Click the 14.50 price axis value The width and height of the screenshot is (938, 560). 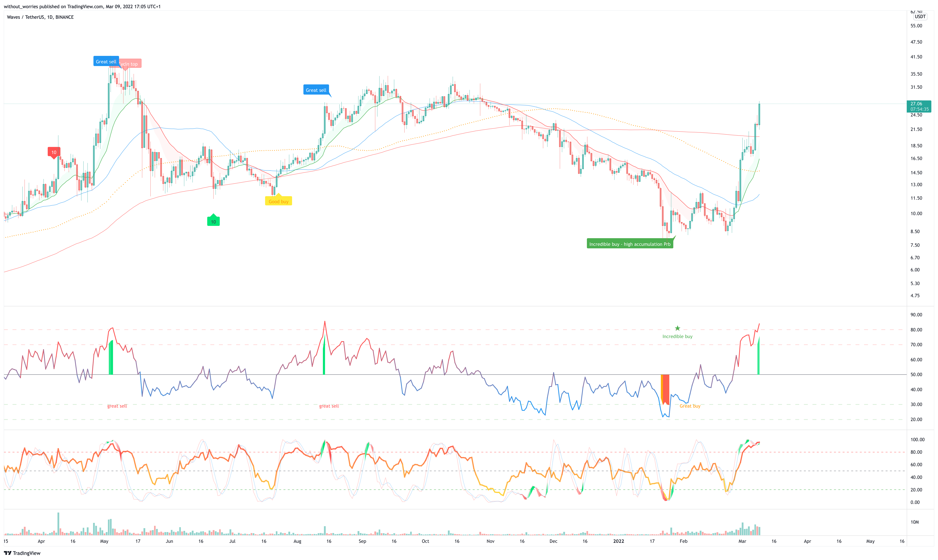(x=916, y=173)
